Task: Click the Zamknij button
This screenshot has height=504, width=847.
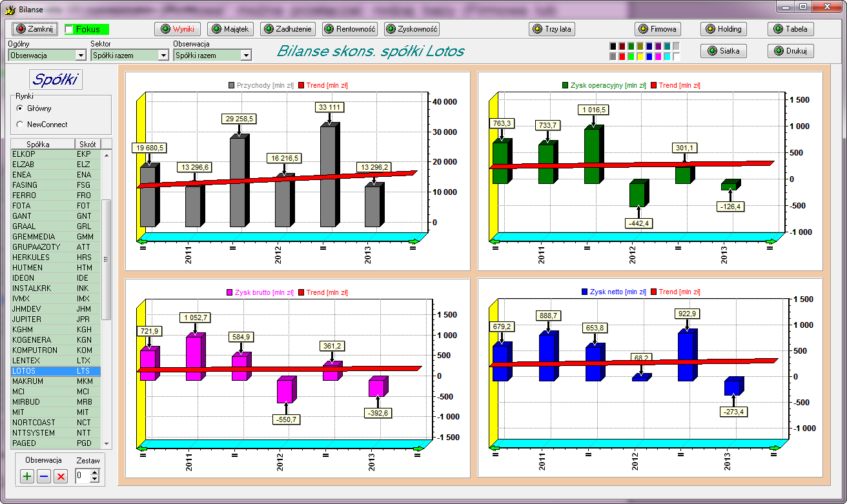Action: pyautogui.click(x=36, y=29)
